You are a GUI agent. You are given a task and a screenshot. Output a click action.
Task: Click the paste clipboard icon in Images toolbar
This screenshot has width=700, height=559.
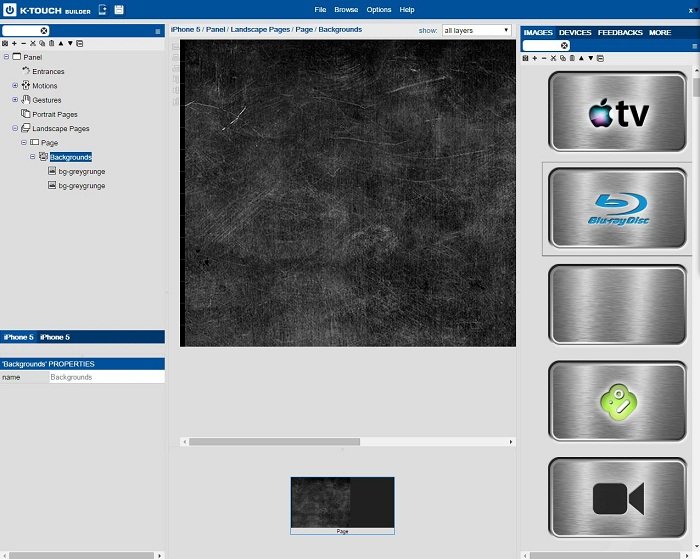[572, 58]
